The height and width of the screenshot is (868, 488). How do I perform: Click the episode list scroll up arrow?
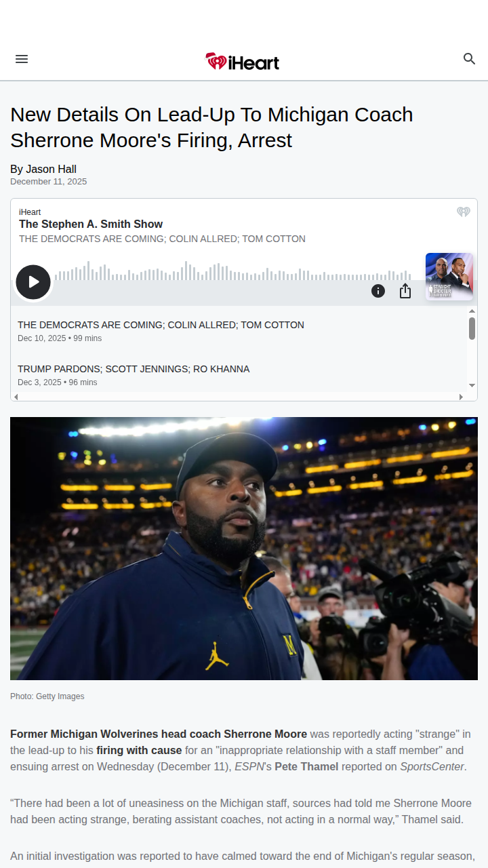pyautogui.click(x=472, y=311)
